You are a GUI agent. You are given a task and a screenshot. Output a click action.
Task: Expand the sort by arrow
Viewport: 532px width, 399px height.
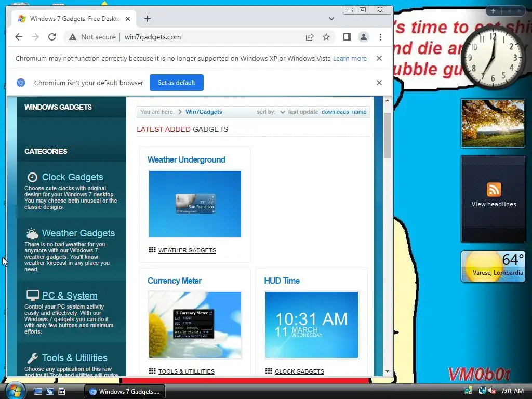tap(282, 112)
